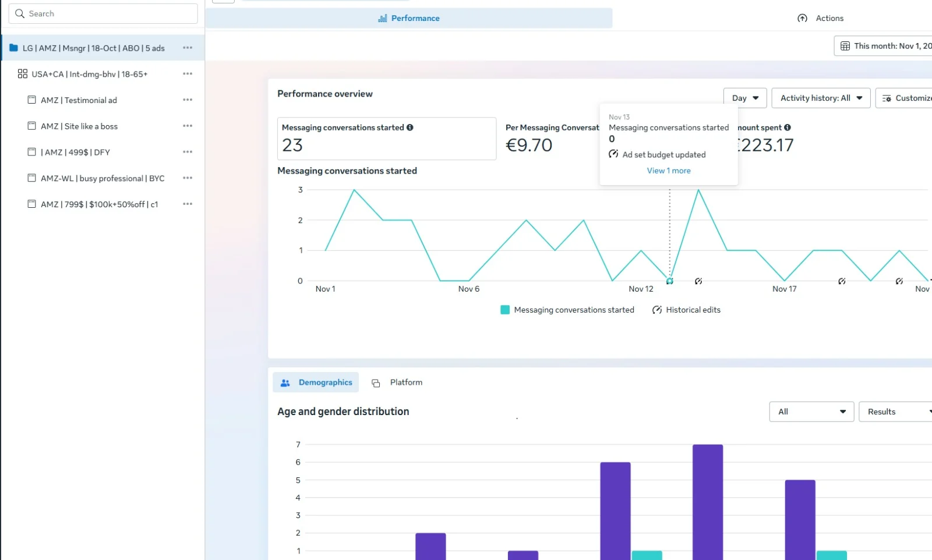
Task: Open the Day granularity dropdown
Action: [745, 98]
